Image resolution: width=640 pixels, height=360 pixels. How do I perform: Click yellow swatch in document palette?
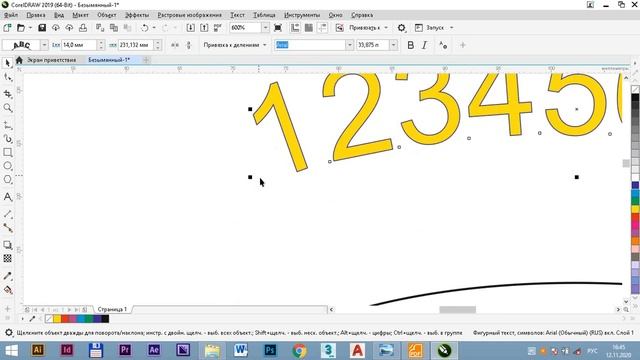(x=57, y=319)
